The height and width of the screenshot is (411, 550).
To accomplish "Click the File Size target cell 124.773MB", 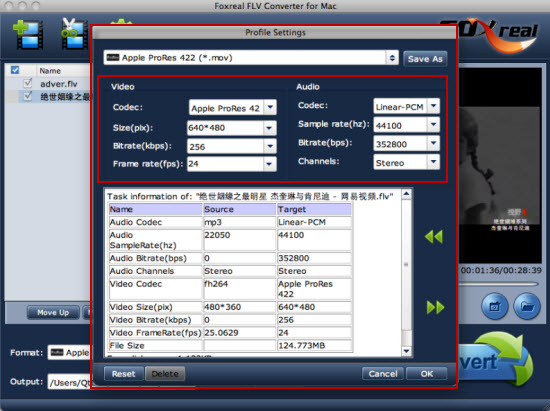I will coord(314,345).
